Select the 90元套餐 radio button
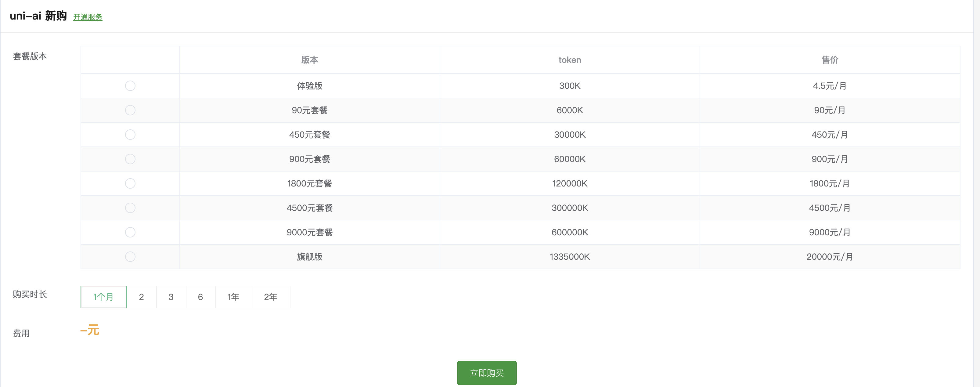Viewport: 980px width, 387px height. coord(130,110)
